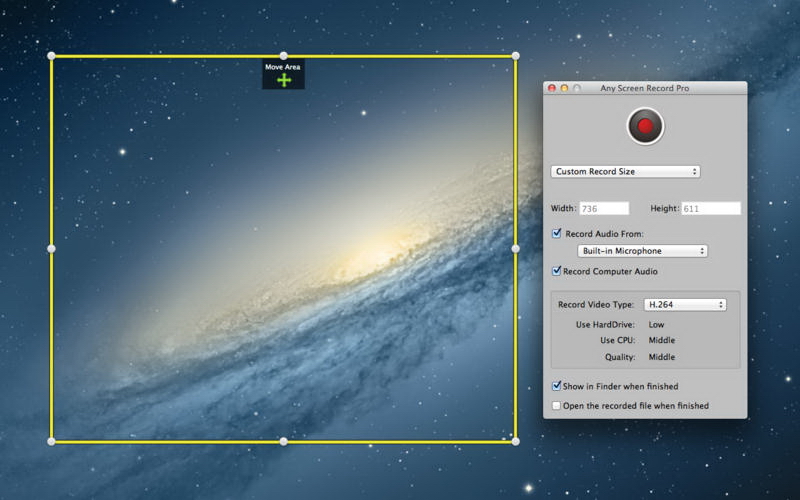The image size is (800, 500).
Task: Disable the Record Audio From checkbox
Action: (557, 233)
